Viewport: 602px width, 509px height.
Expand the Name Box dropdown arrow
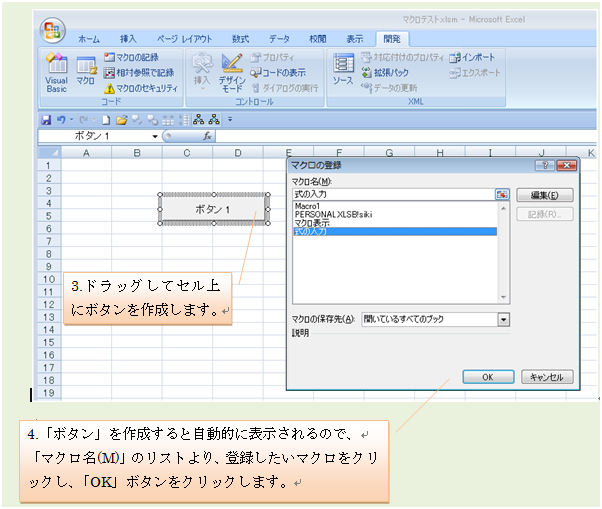tap(155, 136)
